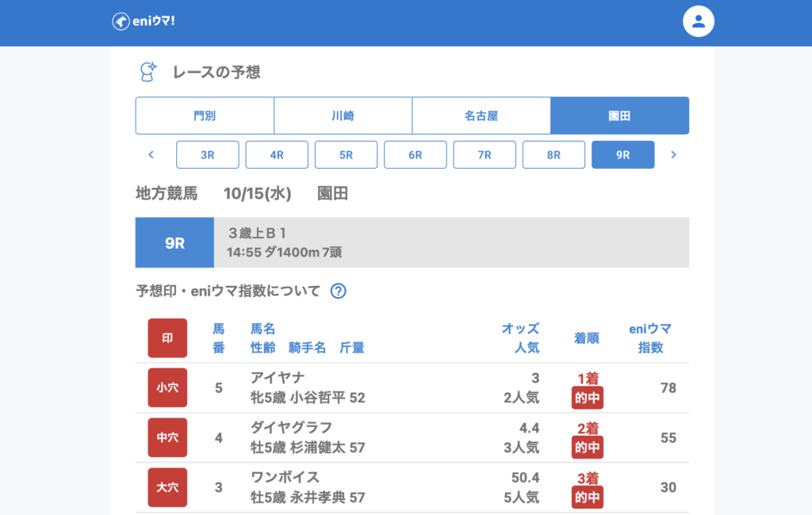Select the highlighted 9R race button
The height and width of the screenshot is (515, 812).
pyautogui.click(x=622, y=155)
